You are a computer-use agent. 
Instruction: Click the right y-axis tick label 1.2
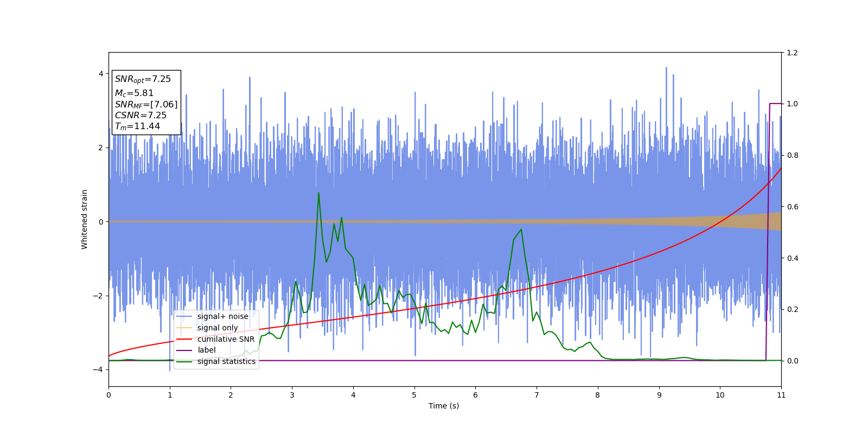click(x=793, y=53)
